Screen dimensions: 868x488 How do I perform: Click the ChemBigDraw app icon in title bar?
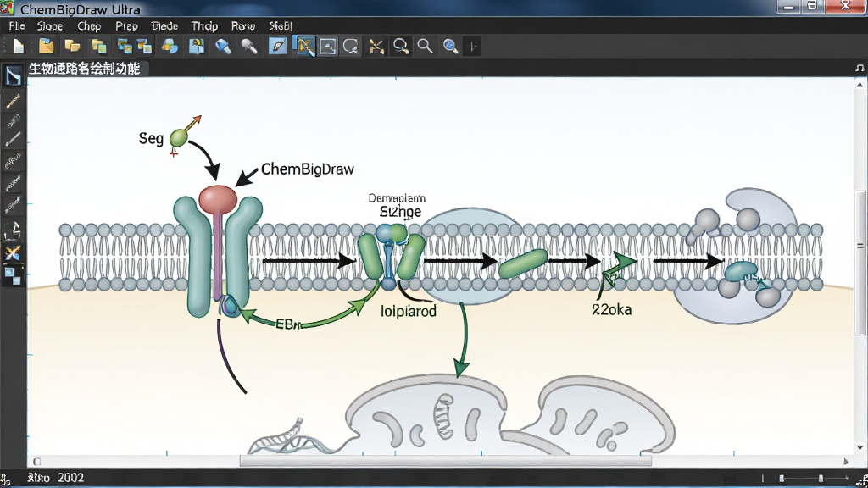pyautogui.click(x=7, y=8)
